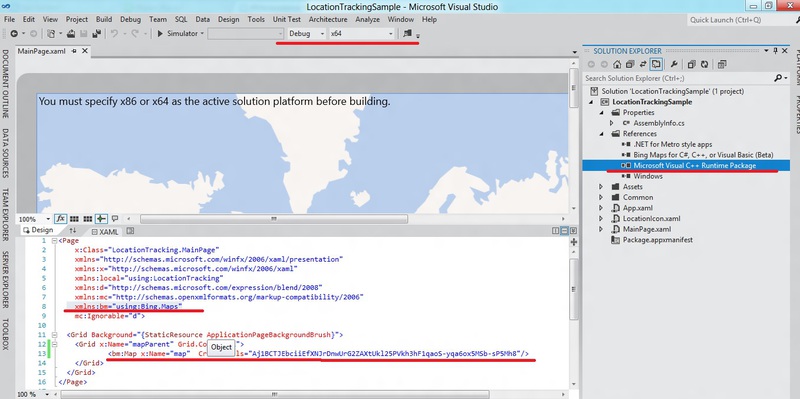Switch to the Design view tab

[38, 230]
